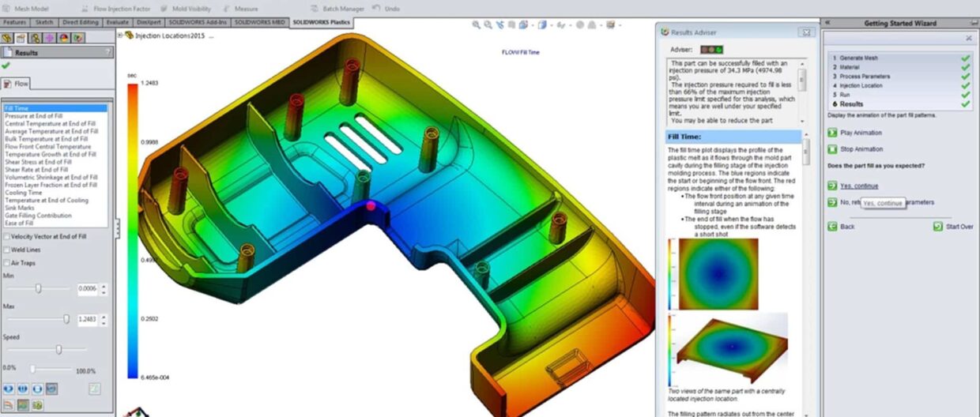Screen dimensions: 980x417
Task: Enable Velocity Vector at End of Fill
Action: click(x=7, y=236)
